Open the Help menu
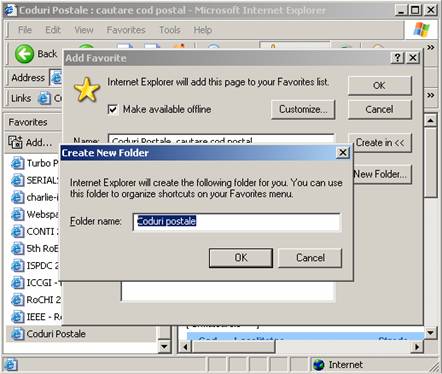The image size is (442, 374). 203,30
